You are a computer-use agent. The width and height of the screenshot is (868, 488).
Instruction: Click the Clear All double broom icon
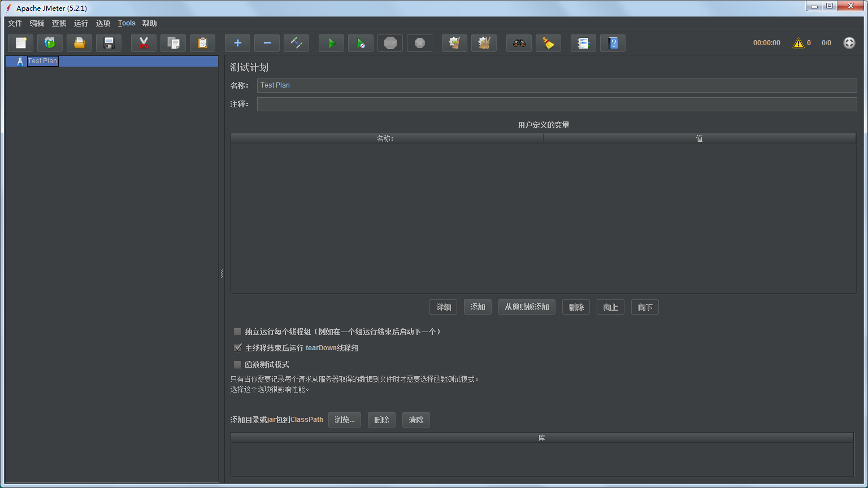(484, 43)
